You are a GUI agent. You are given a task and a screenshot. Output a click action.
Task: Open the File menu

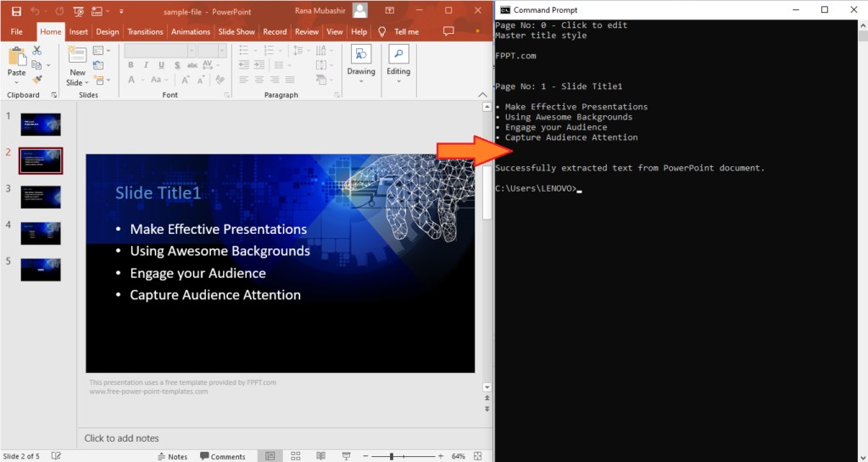pos(17,31)
